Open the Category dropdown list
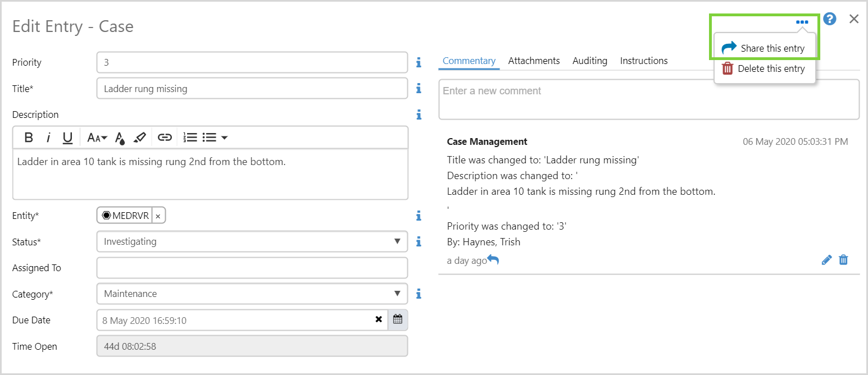 pyautogui.click(x=397, y=293)
